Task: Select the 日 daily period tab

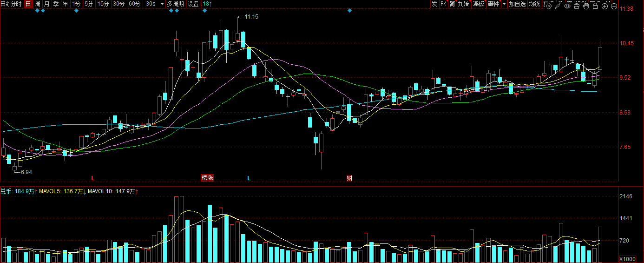Action: 28,4
